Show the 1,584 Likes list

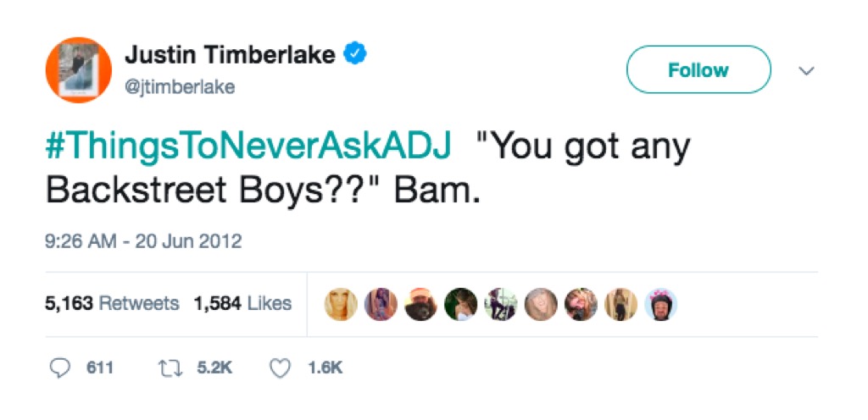click(x=242, y=303)
